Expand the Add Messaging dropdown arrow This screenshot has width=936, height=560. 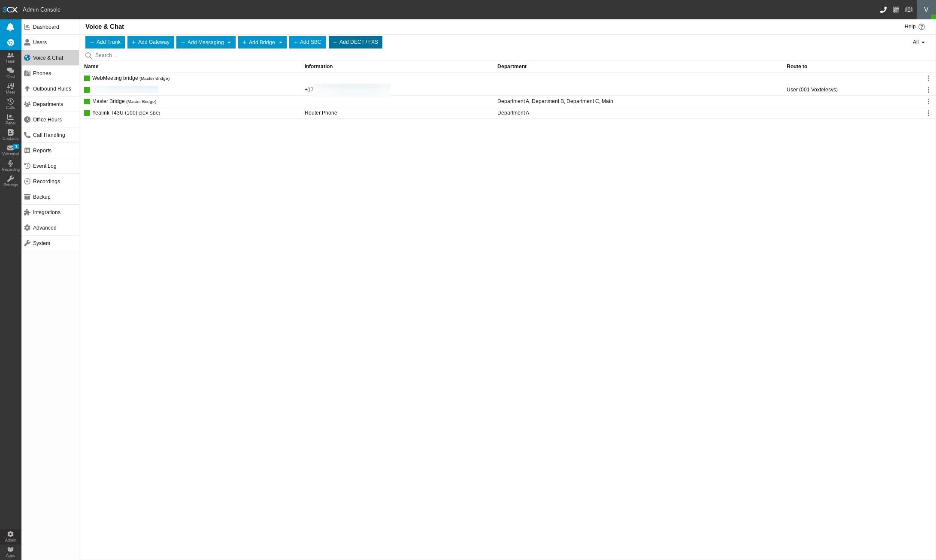tap(229, 42)
